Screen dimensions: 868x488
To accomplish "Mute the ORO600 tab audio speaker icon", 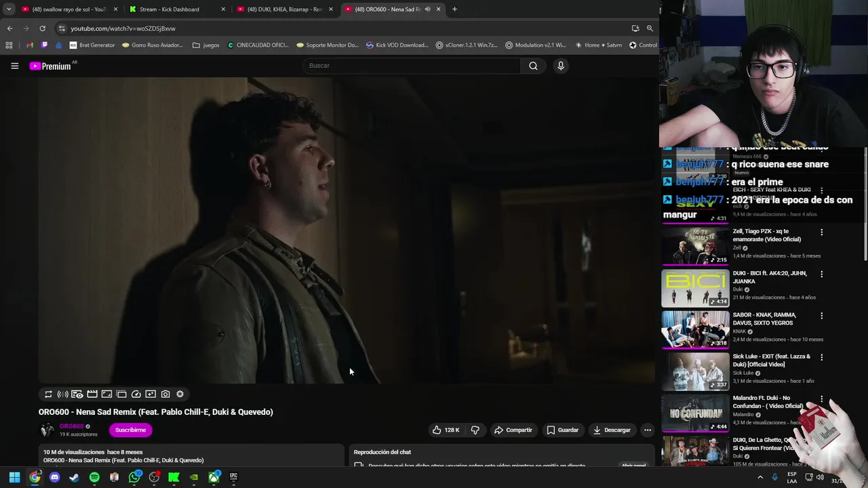I will (x=427, y=9).
